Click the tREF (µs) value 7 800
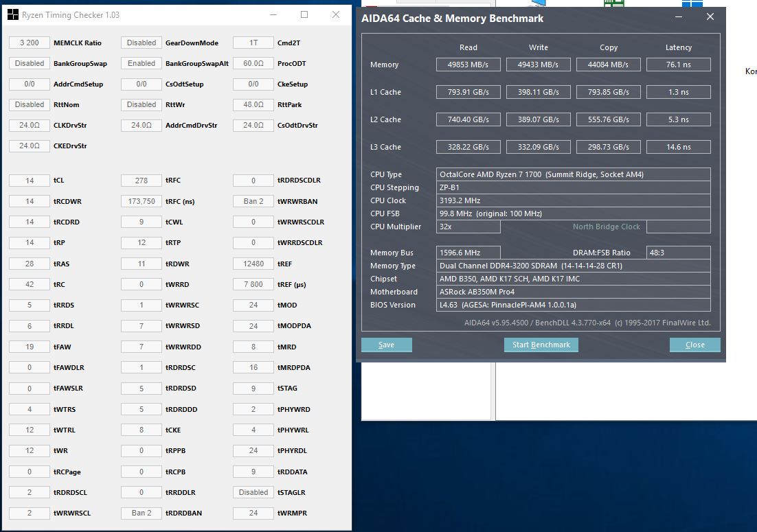Image resolution: width=757 pixels, height=532 pixels. click(x=253, y=285)
